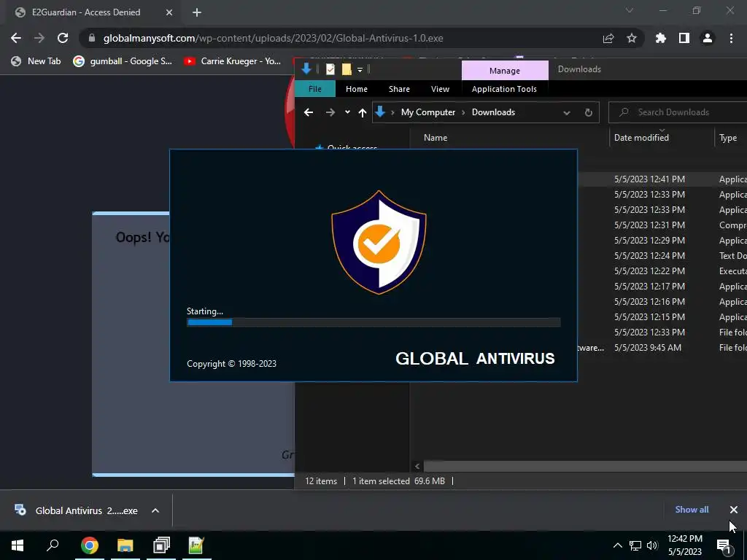The width and height of the screenshot is (747, 560).
Task: Close the Chrome download bar
Action: (x=734, y=510)
